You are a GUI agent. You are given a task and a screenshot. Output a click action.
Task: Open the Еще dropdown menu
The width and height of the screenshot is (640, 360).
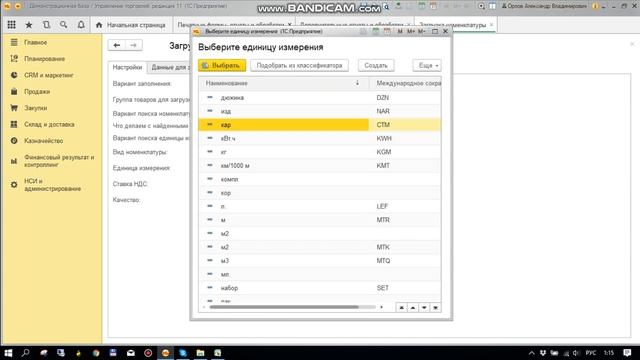(427, 65)
